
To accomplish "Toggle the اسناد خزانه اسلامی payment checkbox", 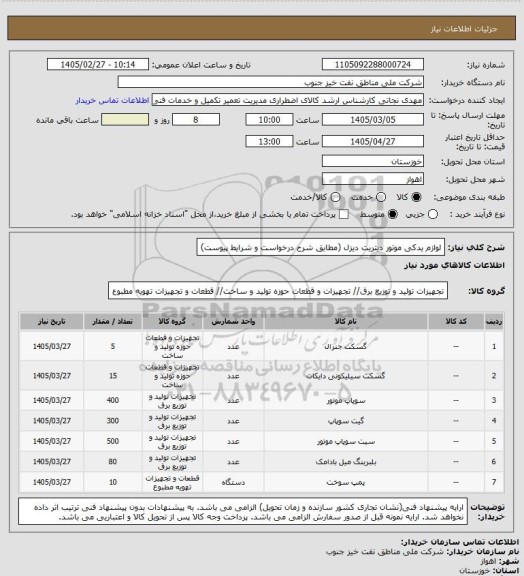I will (x=344, y=214).
